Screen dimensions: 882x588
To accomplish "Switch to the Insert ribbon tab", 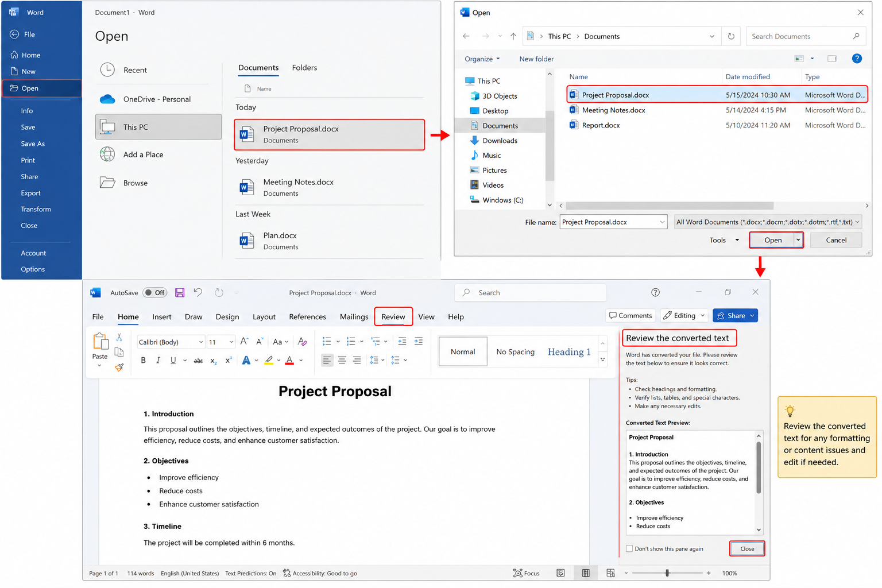I will point(162,317).
